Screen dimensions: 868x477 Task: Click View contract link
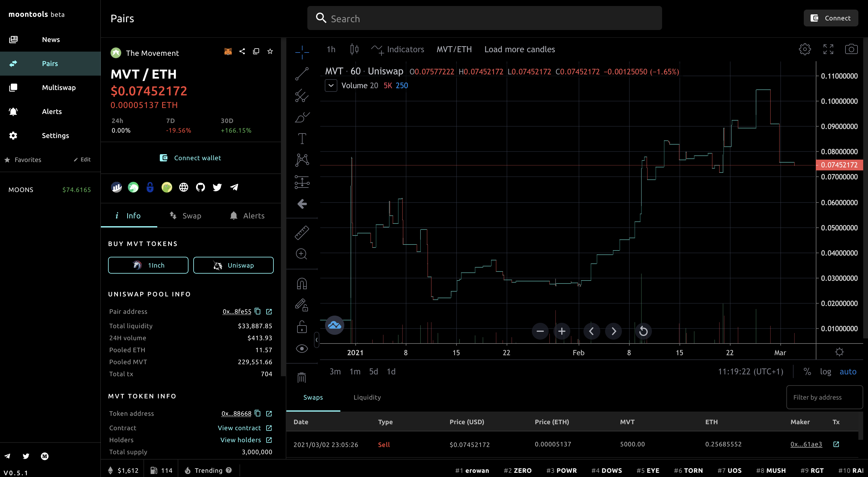point(239,428)
